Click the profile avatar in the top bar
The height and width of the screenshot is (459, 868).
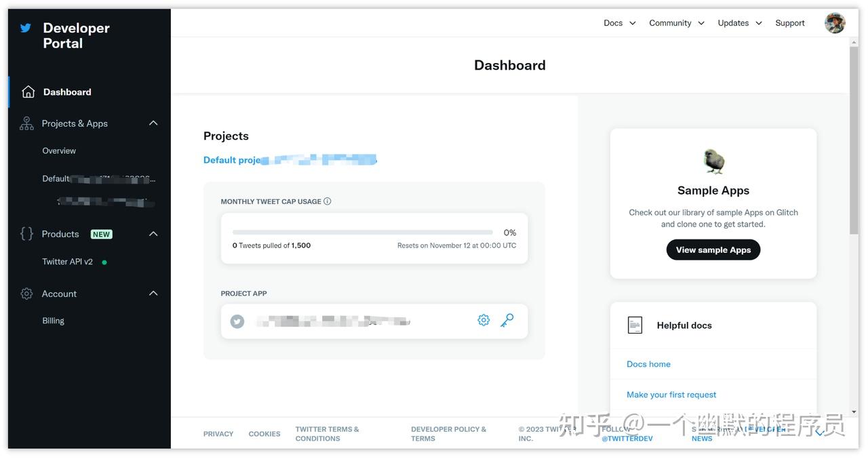click(x=835, y=22)
